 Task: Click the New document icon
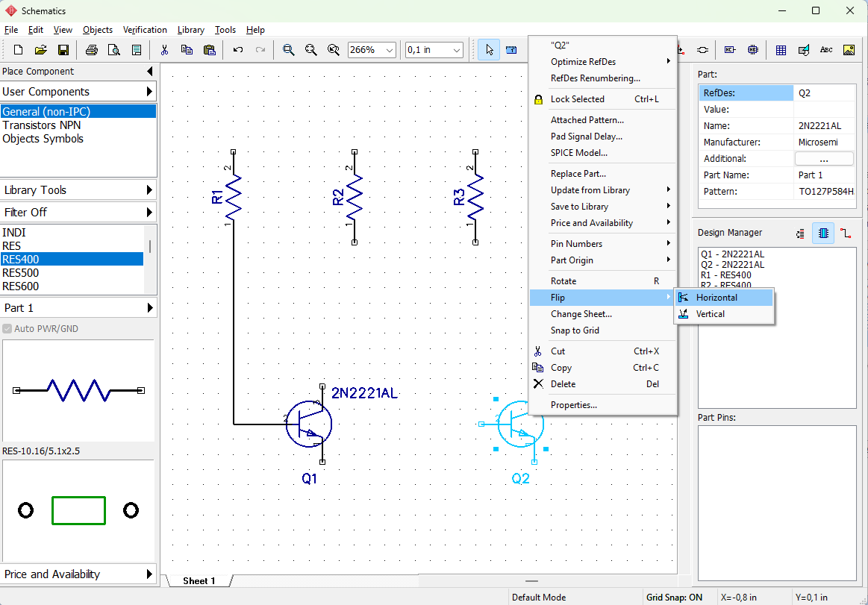[x=18, y=50]
